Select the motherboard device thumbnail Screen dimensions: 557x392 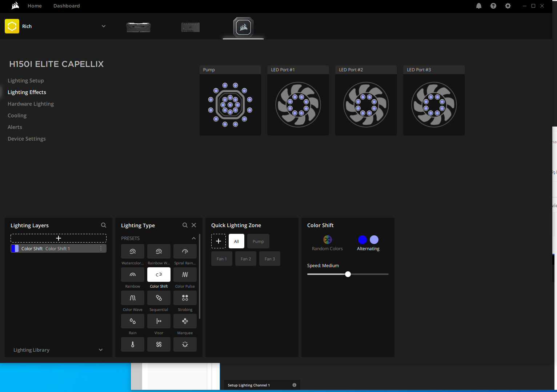click(x=191, y=27)
